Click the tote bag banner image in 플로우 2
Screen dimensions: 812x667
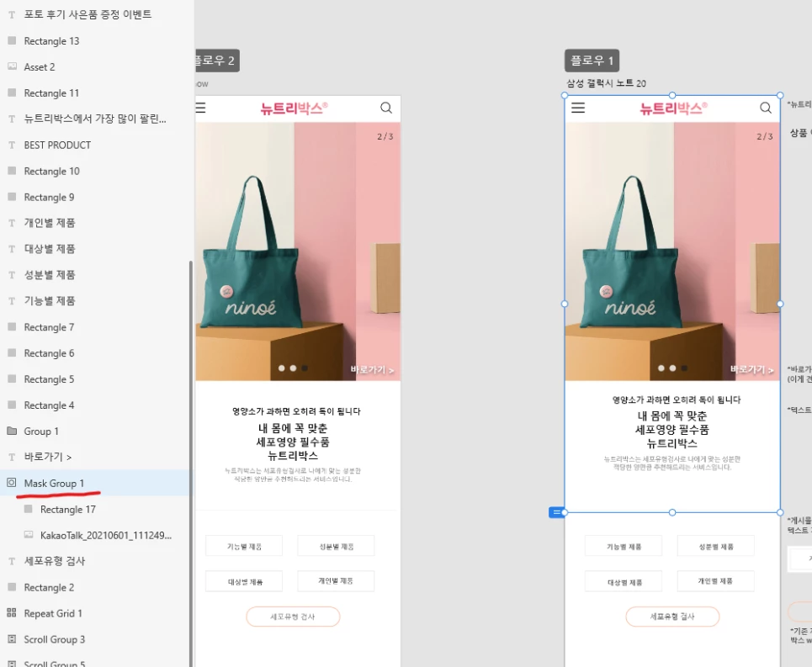[298, 251]
